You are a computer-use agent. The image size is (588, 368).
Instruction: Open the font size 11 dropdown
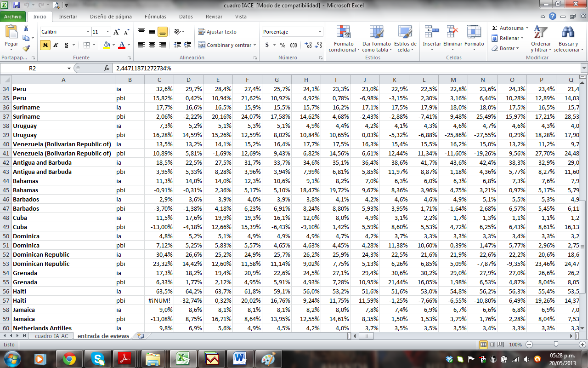click(x=108, y=32)
